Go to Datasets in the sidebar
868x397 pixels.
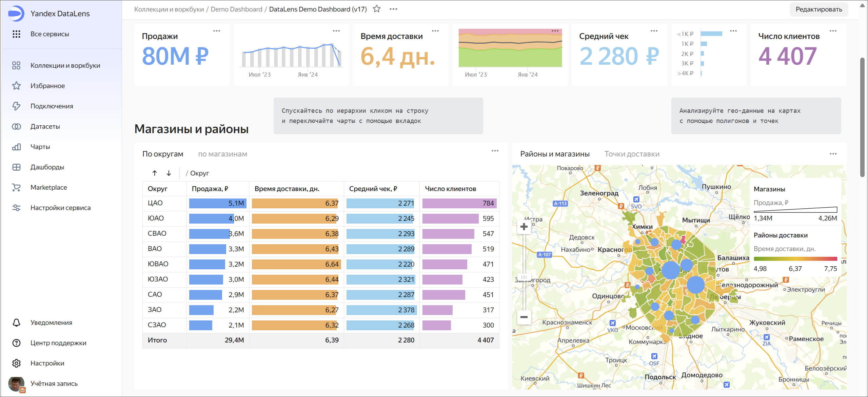[45, 126]
